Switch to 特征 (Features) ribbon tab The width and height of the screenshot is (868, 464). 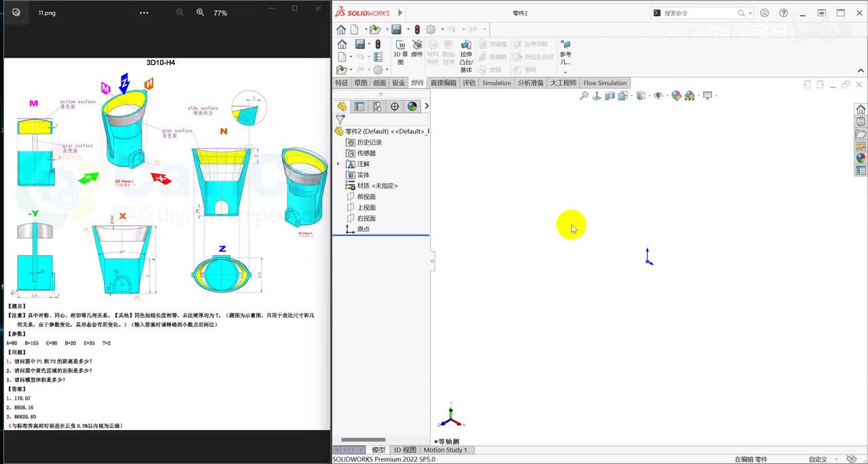click(x=342, y=83)
